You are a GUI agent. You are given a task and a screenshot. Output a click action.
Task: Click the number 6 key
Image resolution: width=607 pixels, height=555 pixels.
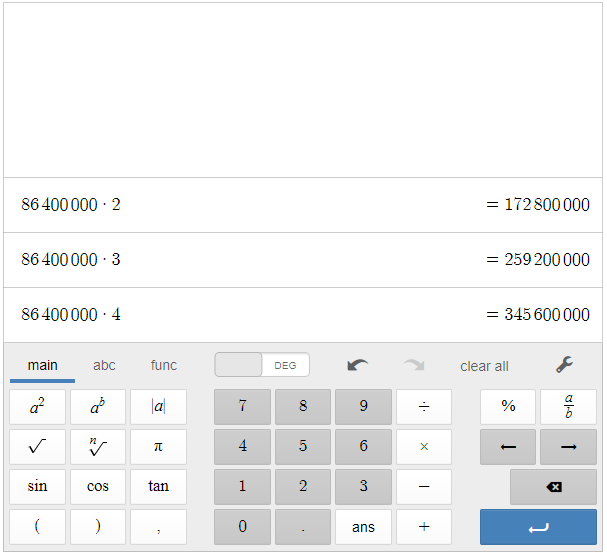point(363,447)
